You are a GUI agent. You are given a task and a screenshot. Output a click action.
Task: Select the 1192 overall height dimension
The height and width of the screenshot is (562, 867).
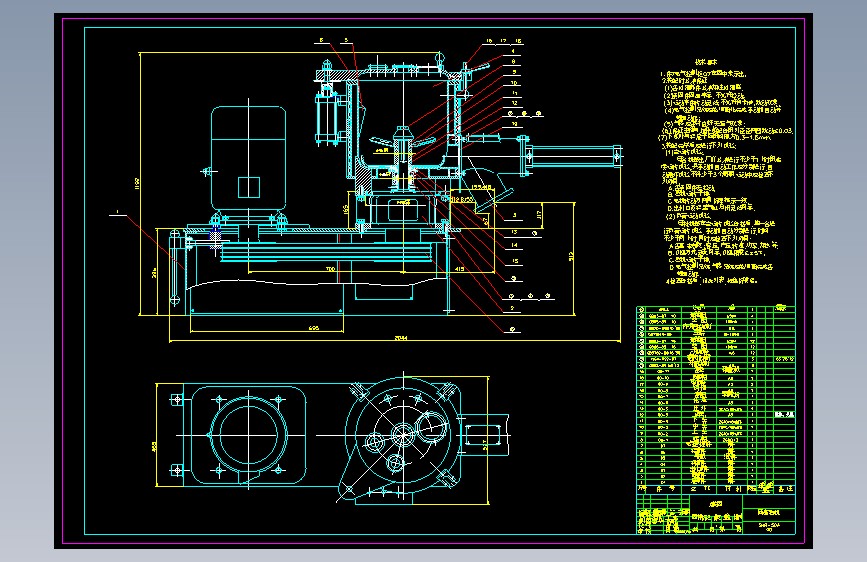tap(137, 184)
